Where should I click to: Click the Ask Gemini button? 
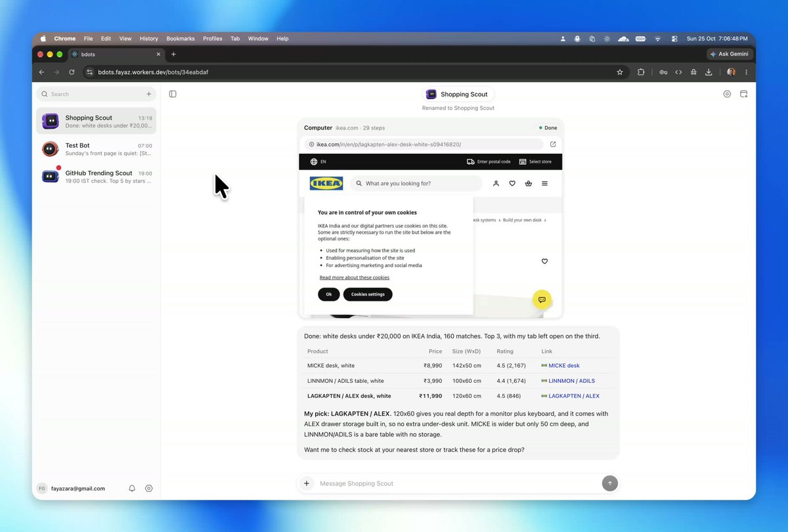click(x=730, y=55)
